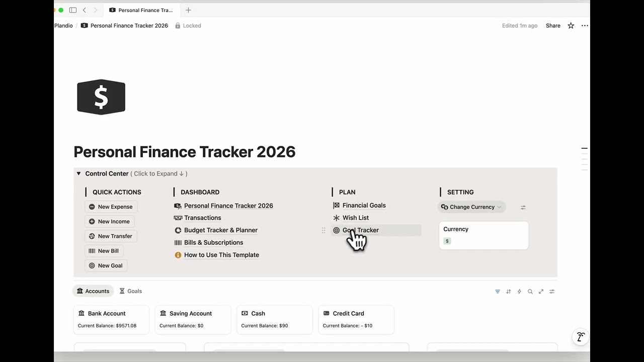The width and height of the screenshot is (644, 362).
Task: Open the Credit Card account card
Action: 356,319
